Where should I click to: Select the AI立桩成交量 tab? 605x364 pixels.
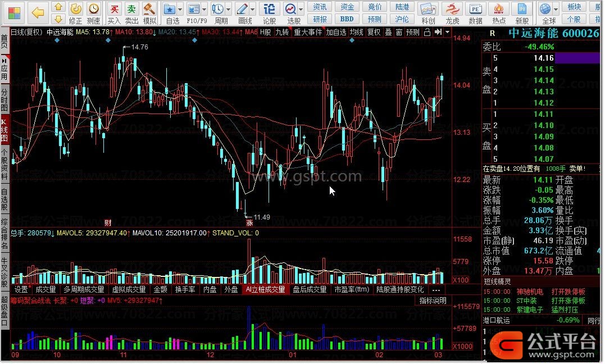click(x=266, y=289)
